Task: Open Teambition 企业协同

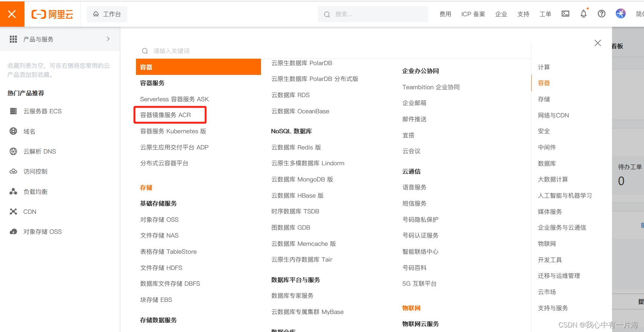Action: pos(431,87)
